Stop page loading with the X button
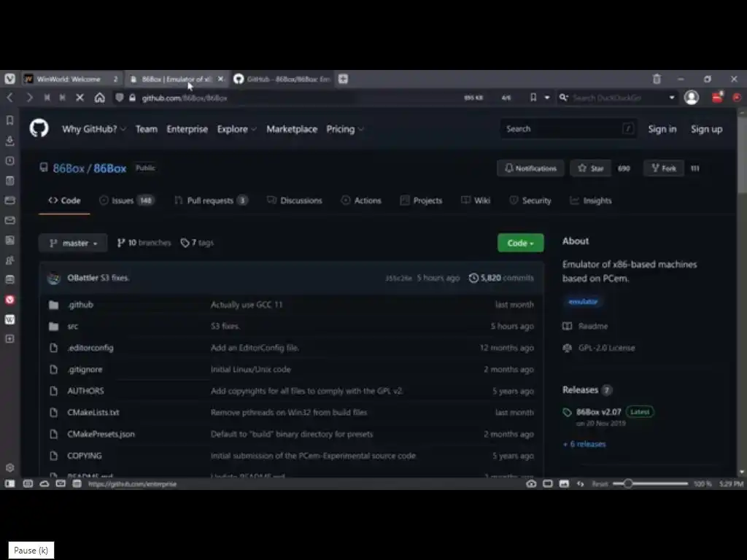The image size is (747, 560). point(80,98)
